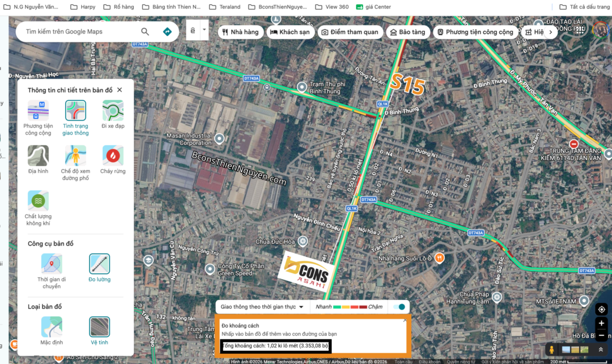Open Rổ hàng bookmark folder
The width and height of the screenshot is (612, 364).
point(119,7)
